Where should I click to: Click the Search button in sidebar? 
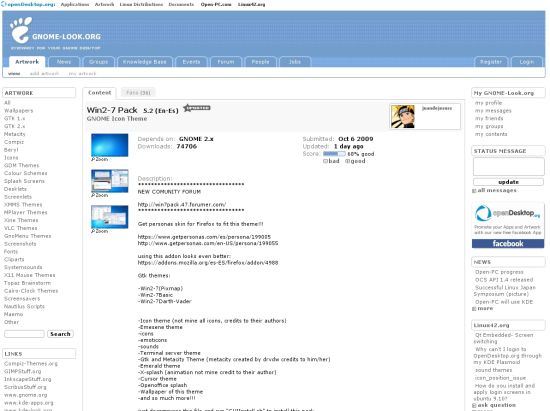click(60, 334)
